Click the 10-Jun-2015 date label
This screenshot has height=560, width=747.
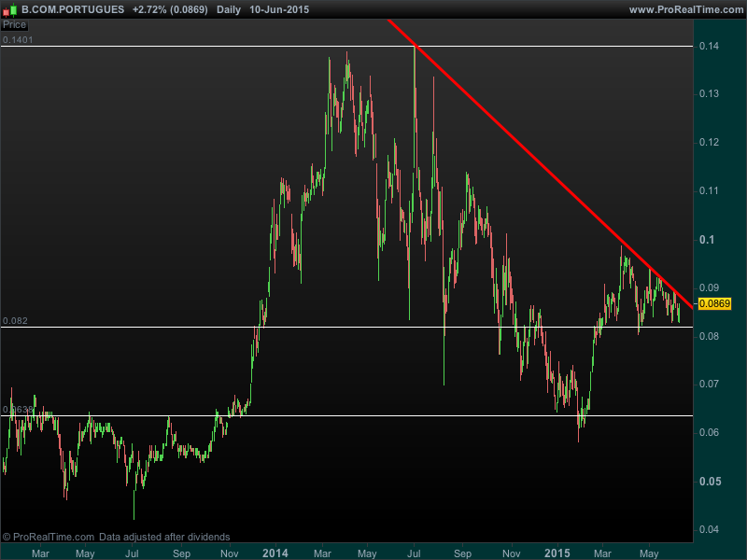(x=279, y=9)
